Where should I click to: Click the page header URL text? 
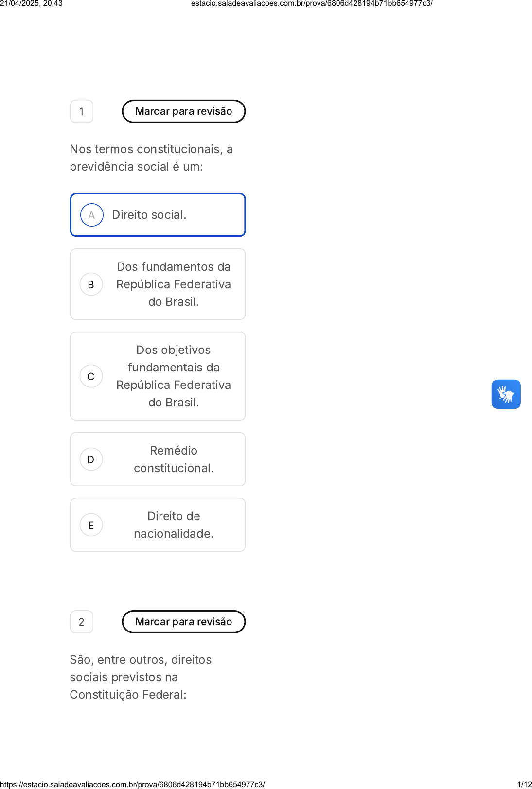(x=311, y=3)
